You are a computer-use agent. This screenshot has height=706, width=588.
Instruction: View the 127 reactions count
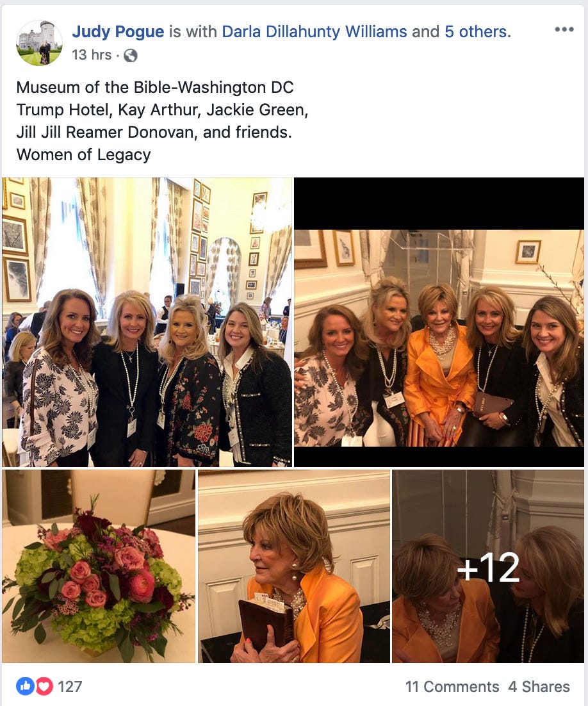pyautogui.click(x=70, y=687)
